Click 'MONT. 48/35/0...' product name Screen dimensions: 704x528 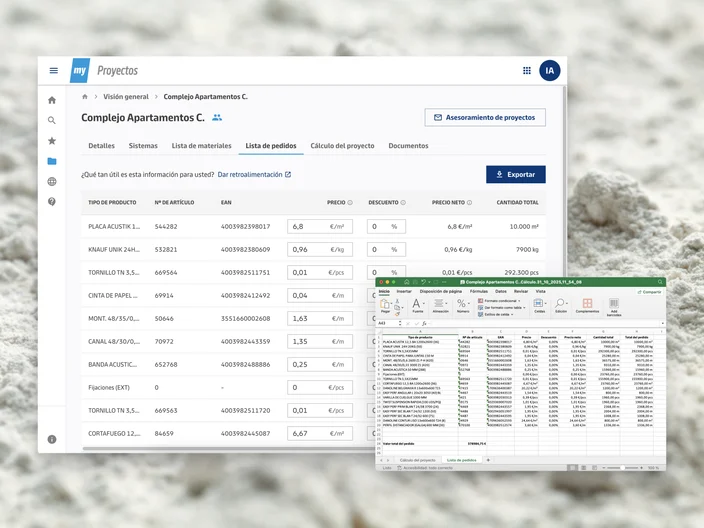click(114, 319)
